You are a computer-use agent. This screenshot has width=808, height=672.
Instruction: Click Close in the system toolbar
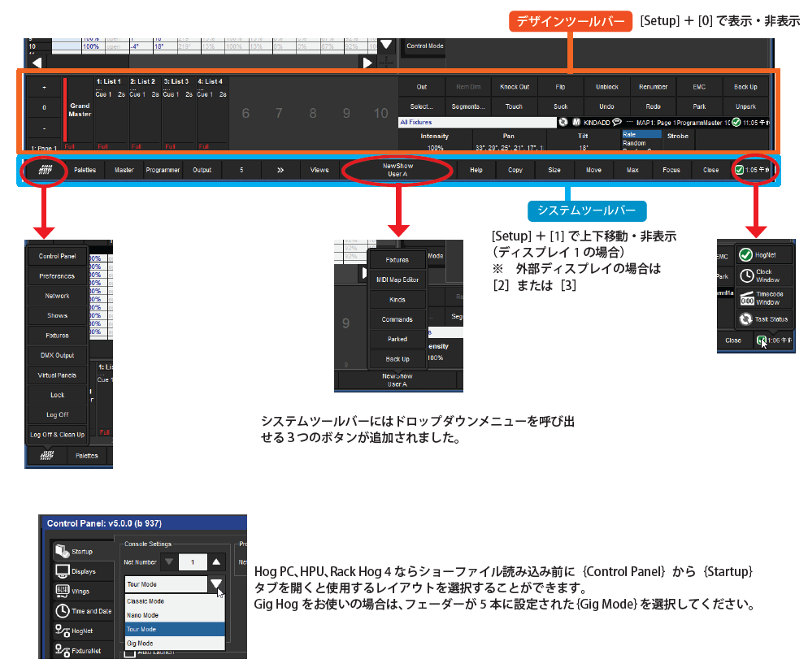tap(711, 170)
